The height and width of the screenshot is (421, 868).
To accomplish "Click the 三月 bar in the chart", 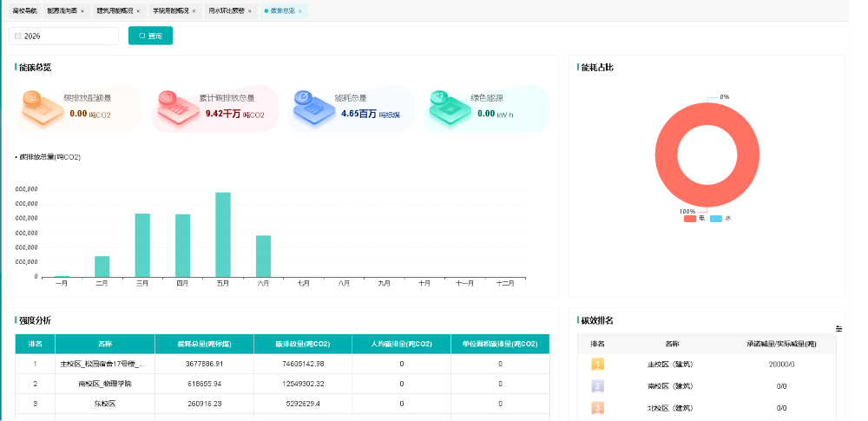I will 143,246.
